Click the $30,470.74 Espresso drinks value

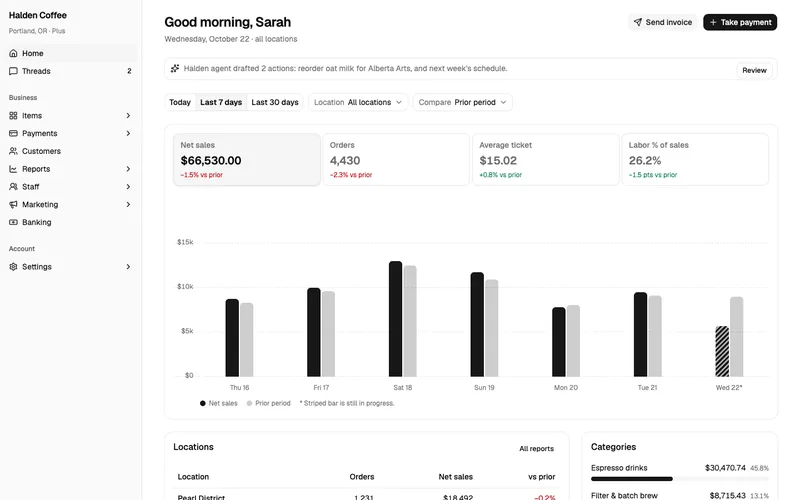[725, 468]
